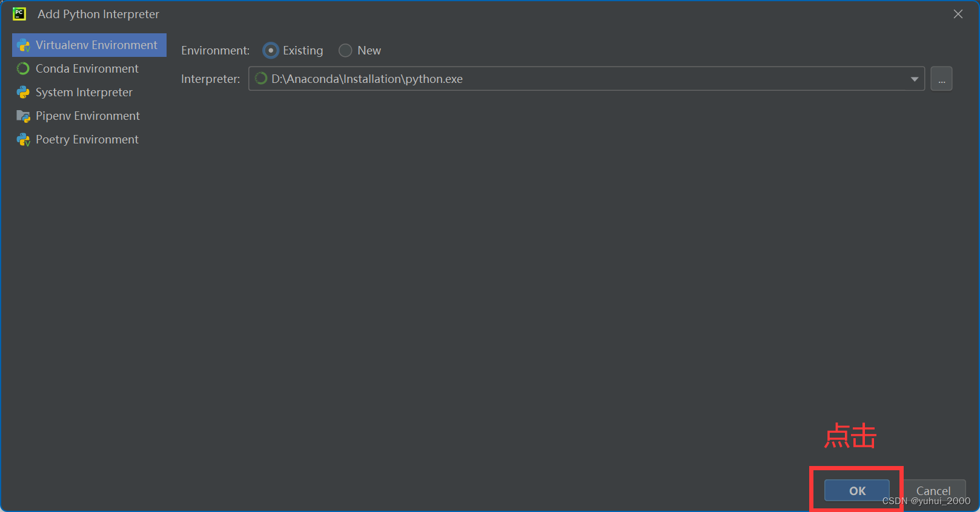Expand the Interpreter dropdown arrow
Viewport: 980px width, 512px height.
tap(914, 79)
